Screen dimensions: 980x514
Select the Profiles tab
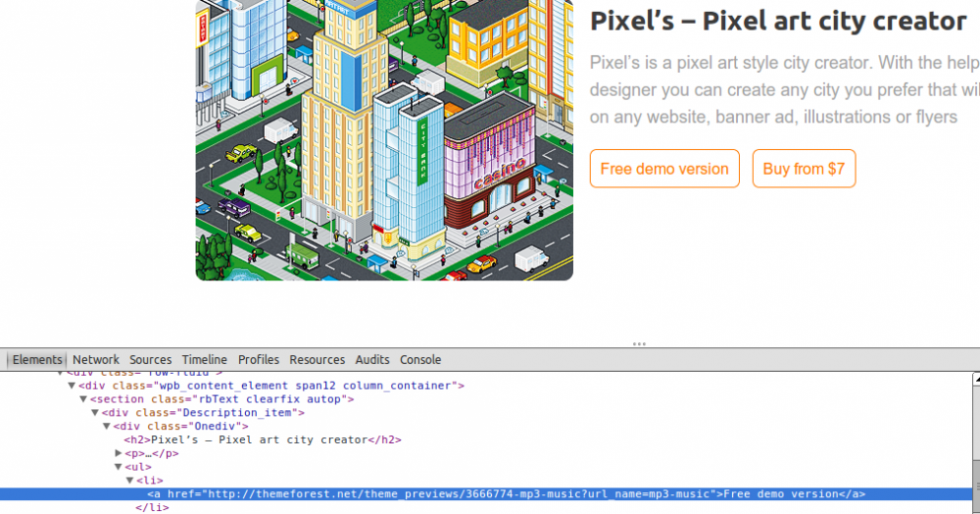pos(258,360)
